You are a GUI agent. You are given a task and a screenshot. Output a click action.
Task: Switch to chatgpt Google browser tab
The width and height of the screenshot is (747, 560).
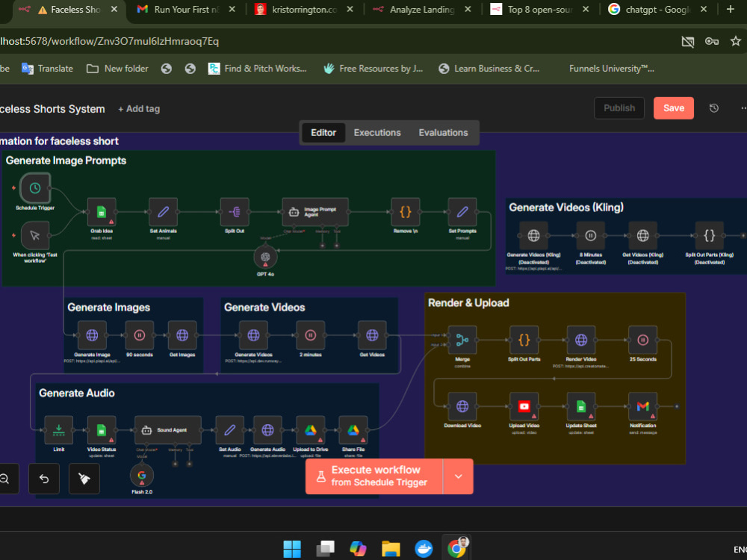pos(658,10)
